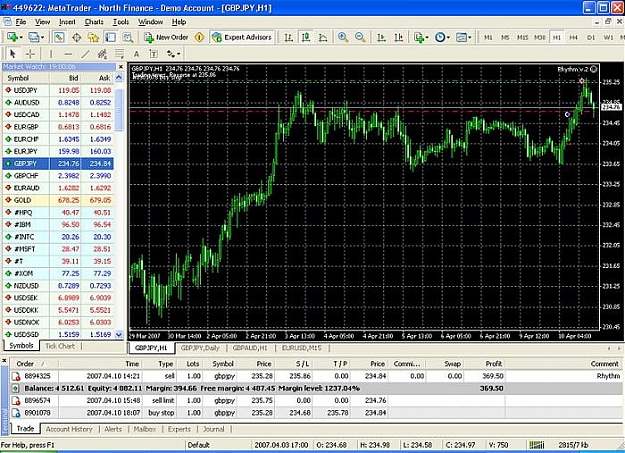Image resolution: width=625 pixels, height=453 pixels.
Task: Switch to the Tick Chart tab
Action: tap(60, 346)
